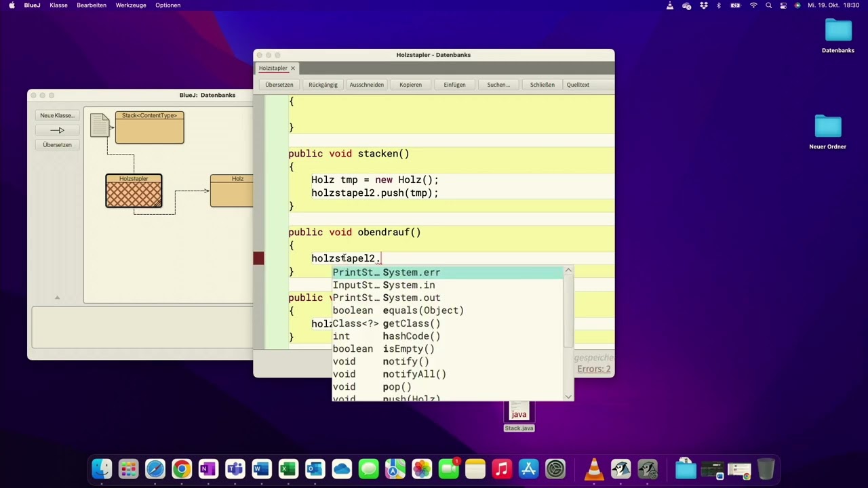Open the Bluetooth status menu

click(x=719, y=5)
